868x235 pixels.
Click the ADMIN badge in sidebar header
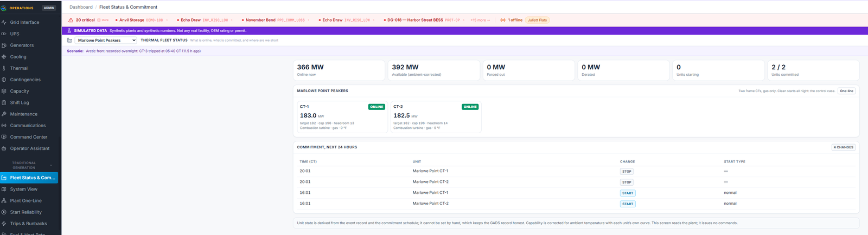click(x=49, y=8)
